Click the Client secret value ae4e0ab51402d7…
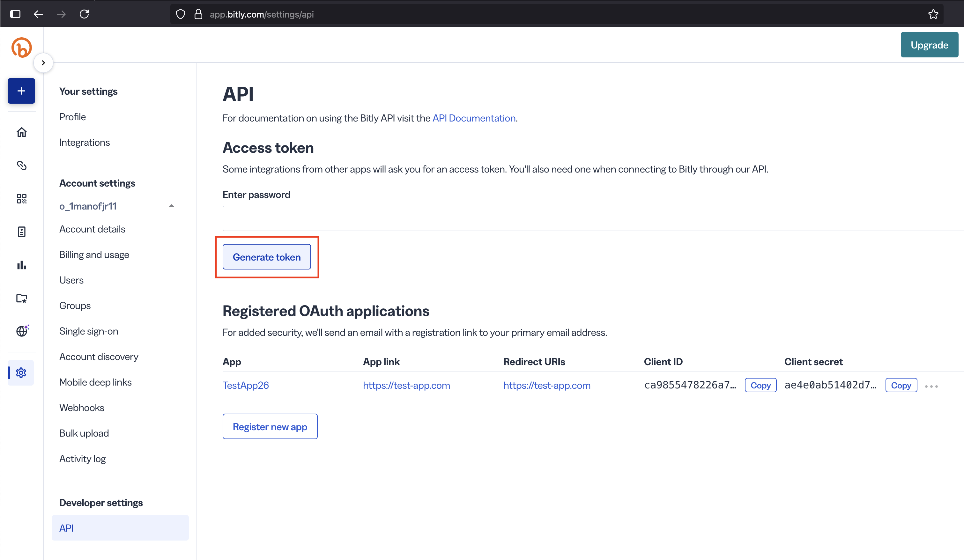Screen dimensions: 964x560 coord(830,385)
